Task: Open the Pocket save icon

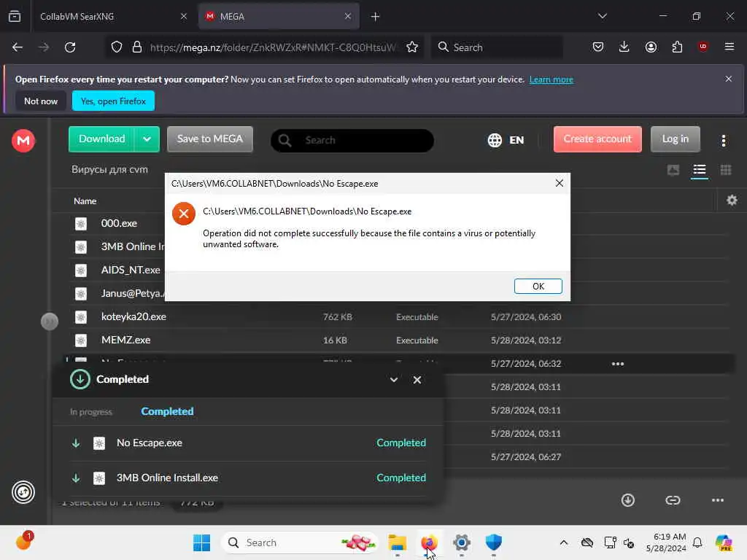Action: coord(598,47)
